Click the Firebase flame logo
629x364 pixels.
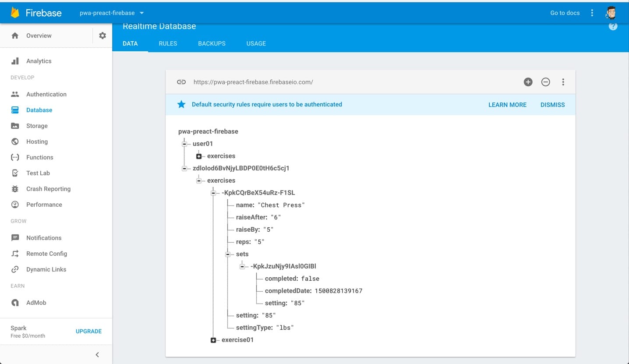tap(15, 12)
